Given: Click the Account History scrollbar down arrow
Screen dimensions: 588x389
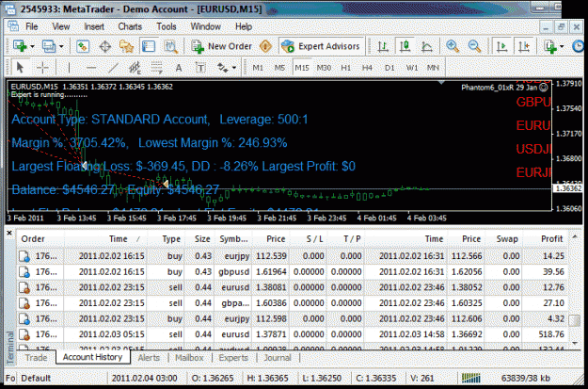Looking at the screenshot, I should click(575, 343).
